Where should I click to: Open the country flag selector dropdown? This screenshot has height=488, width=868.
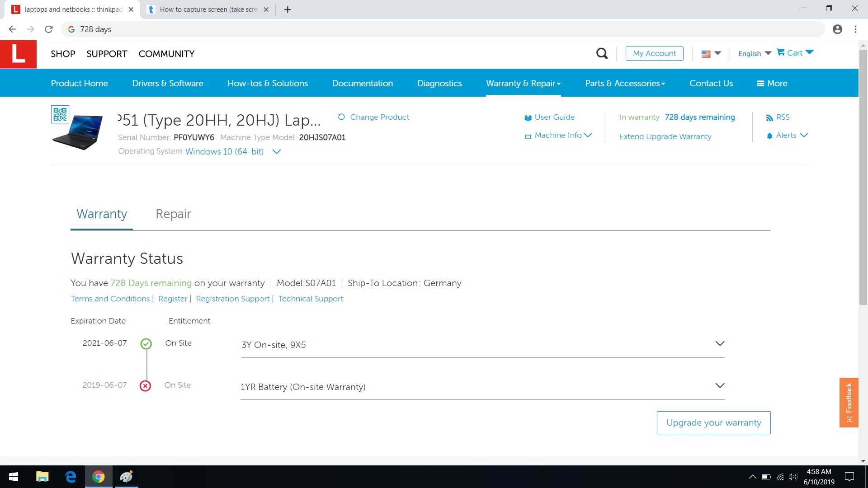coord(711,53)
